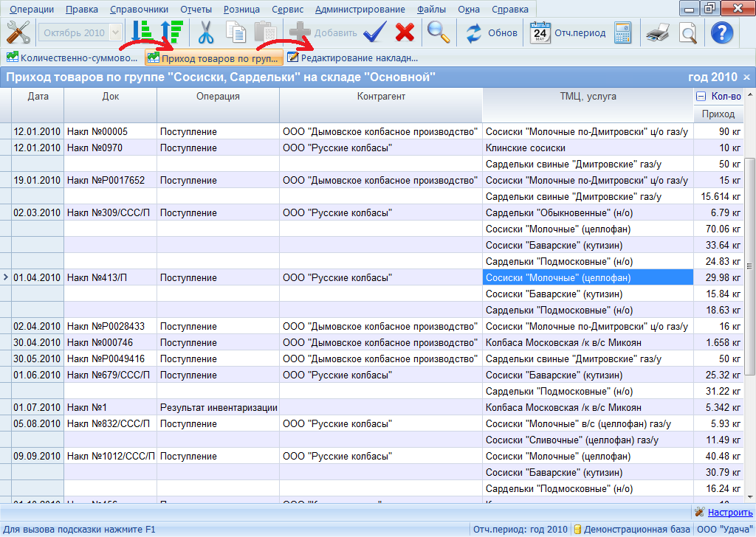This screenshot has width=756, height=537.
Task: Click the red X delete icon
Action: (405, 32)
